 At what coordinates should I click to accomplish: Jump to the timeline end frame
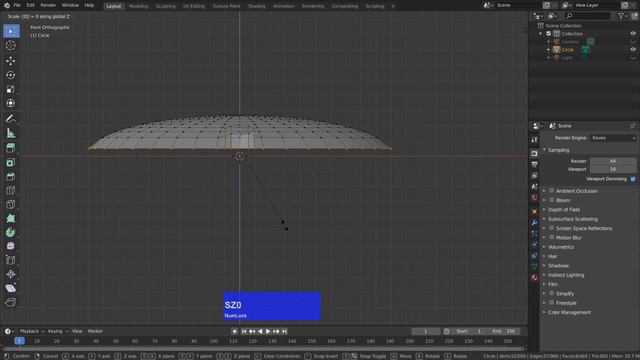284,331
